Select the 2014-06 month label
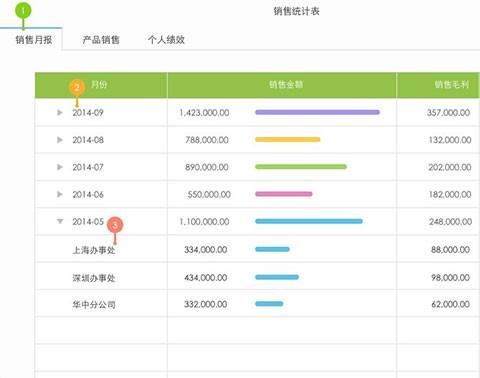This screenshot has height=378, width=480. pyautogui.click(x=88, y=194)
